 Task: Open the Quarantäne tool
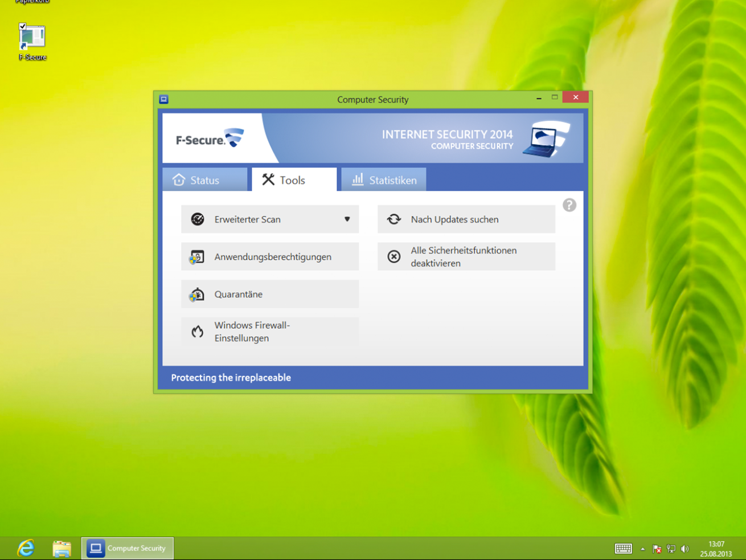[270, 294]
